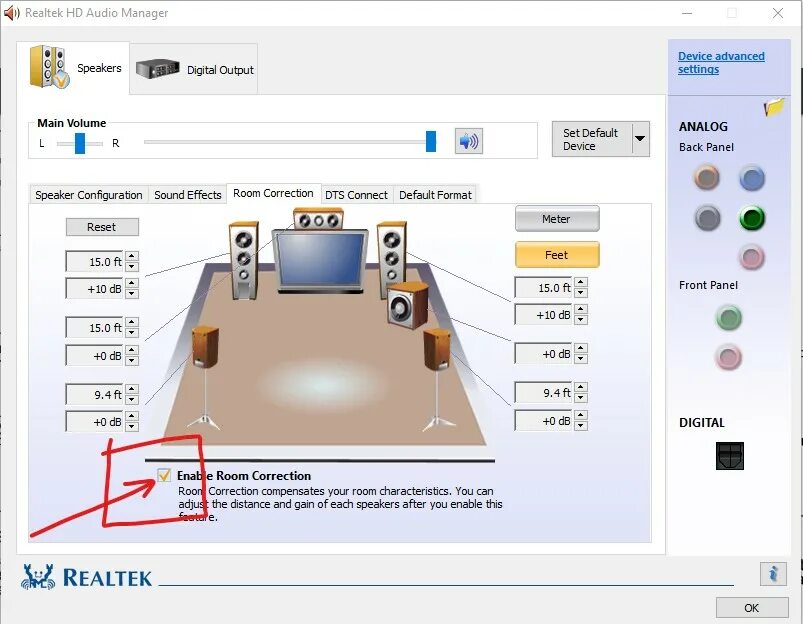The image size is (803, 624).
Task: Click the L/R balance slider handle
Action: [x=80, y=143]
